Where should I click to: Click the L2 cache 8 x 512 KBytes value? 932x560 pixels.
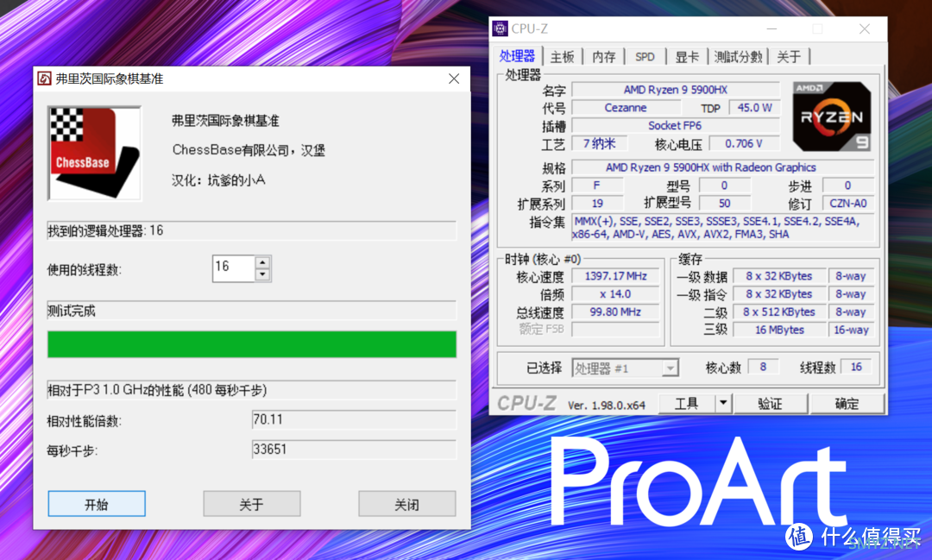[779, 311]
